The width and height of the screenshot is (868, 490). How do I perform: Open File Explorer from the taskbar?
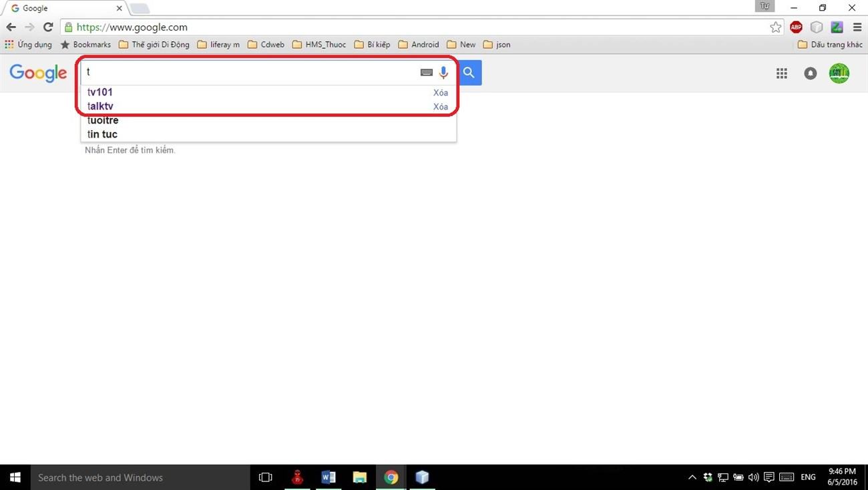pos(360,477)
